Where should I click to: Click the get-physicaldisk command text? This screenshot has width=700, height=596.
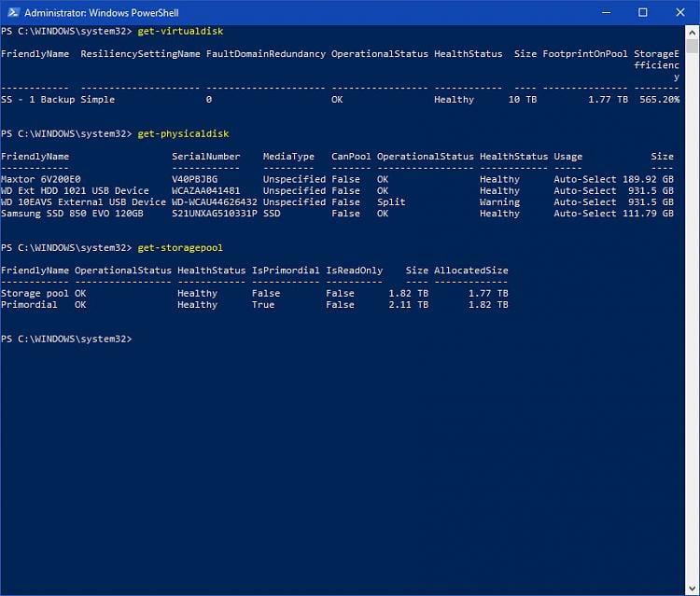click(182, 133)
